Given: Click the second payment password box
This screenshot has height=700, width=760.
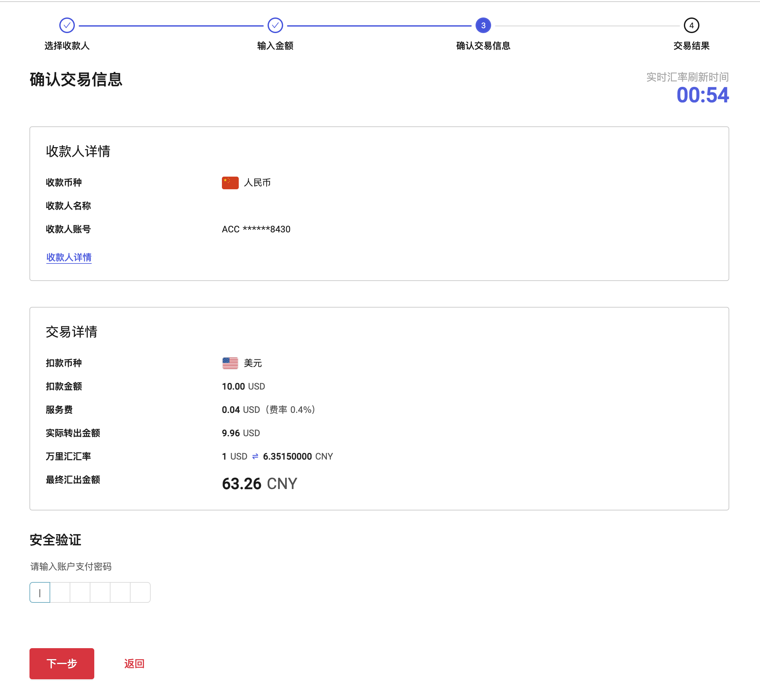Looking at the screenshot, I should pos(60,592).
